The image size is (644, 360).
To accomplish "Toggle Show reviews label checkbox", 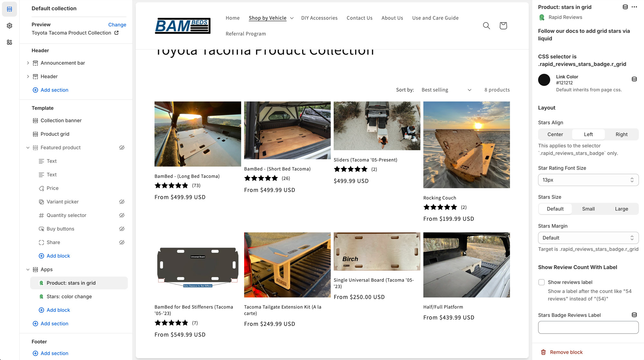I will click(541, 282).
